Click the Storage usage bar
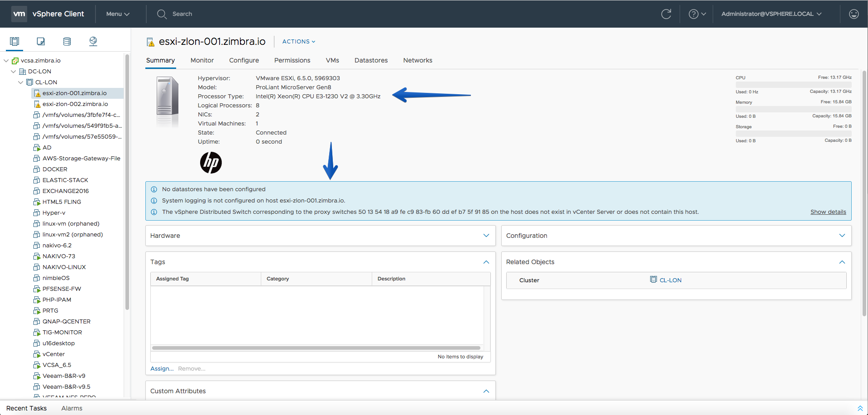 coord(793,134)
